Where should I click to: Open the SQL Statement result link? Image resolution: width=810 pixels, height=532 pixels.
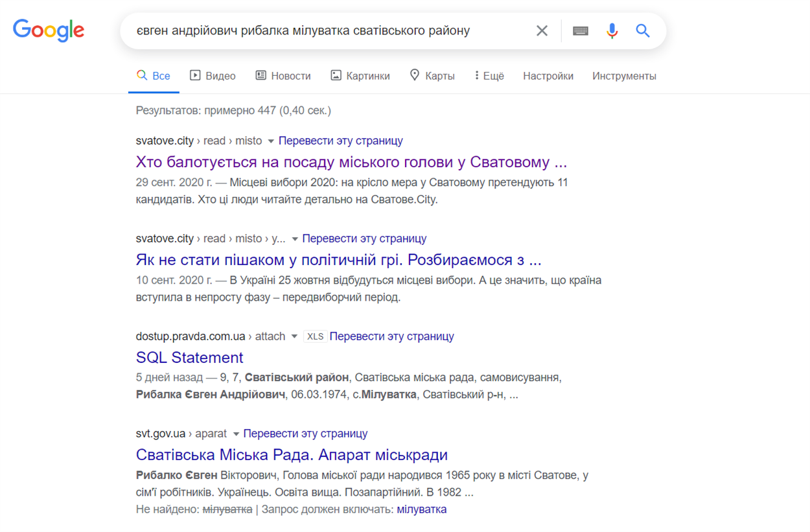coord(189,358)
